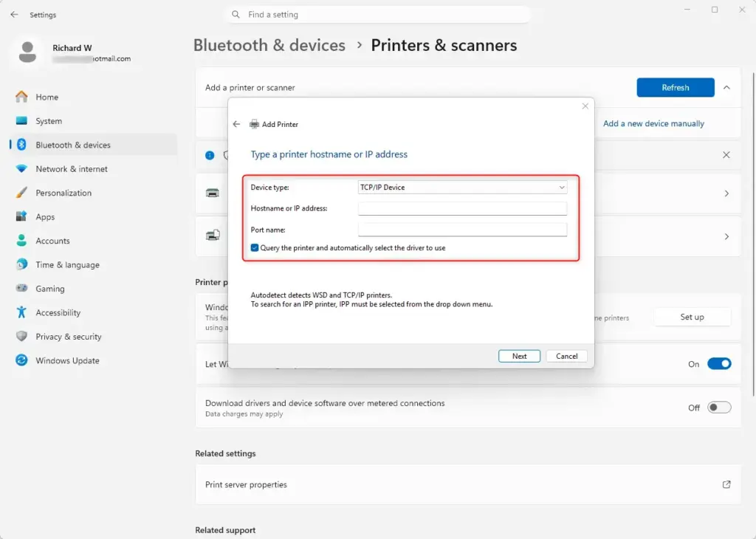
Task: Enable download over metered connections toggle
Action: pyautogui.click(x=719, y=408)
